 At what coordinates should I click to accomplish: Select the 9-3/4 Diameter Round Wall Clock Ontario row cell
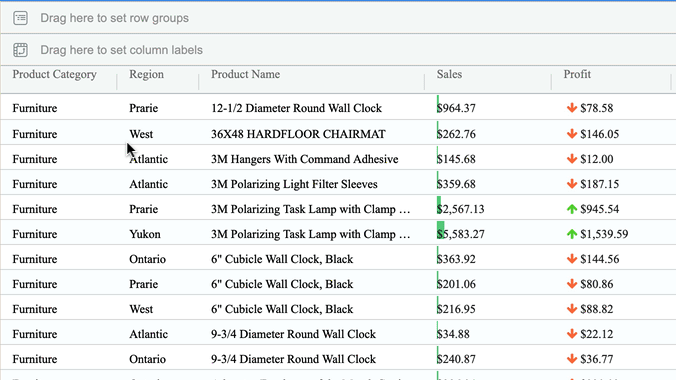pyautogui.click(x=293, y=359)
